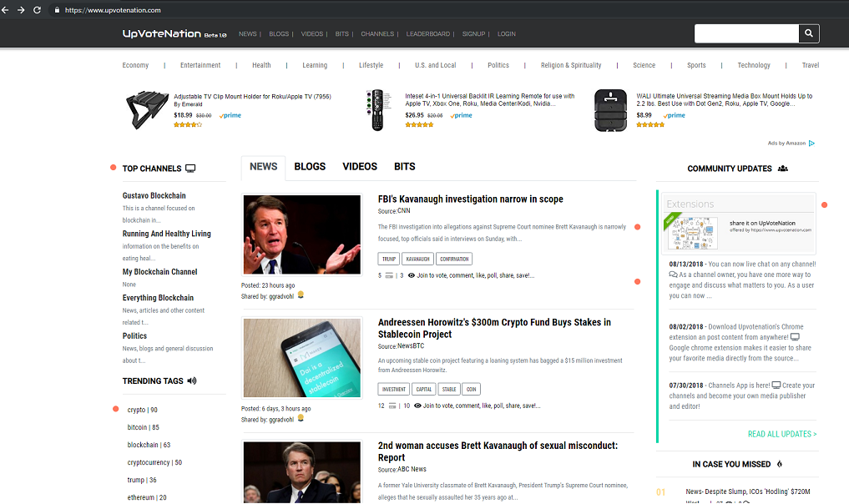Viewport: 849px width, 504px height.
Task: Click the crypto | 90 trending tag
Action: [143, 410]
